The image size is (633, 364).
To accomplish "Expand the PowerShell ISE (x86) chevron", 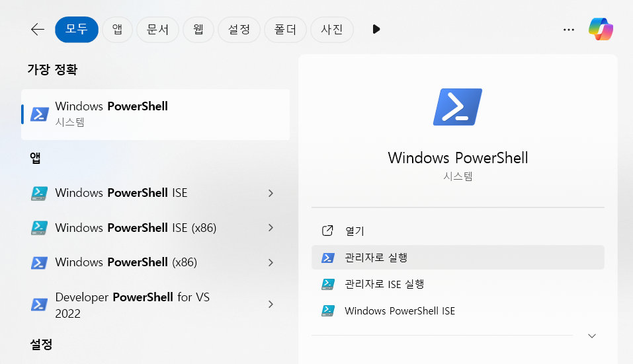I will (x=271, y=228).
